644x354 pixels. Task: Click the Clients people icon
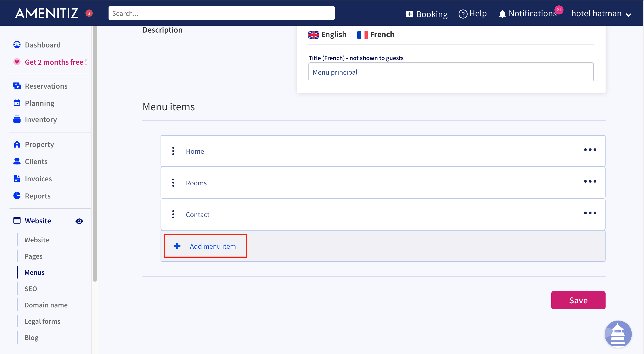[x=17, y=161]
